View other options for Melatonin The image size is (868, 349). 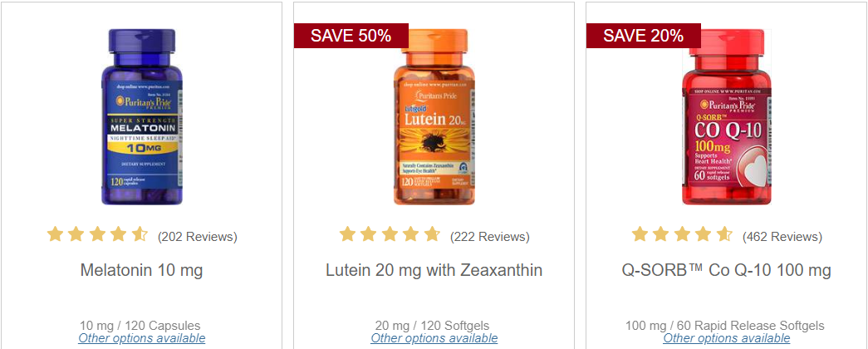142,338
